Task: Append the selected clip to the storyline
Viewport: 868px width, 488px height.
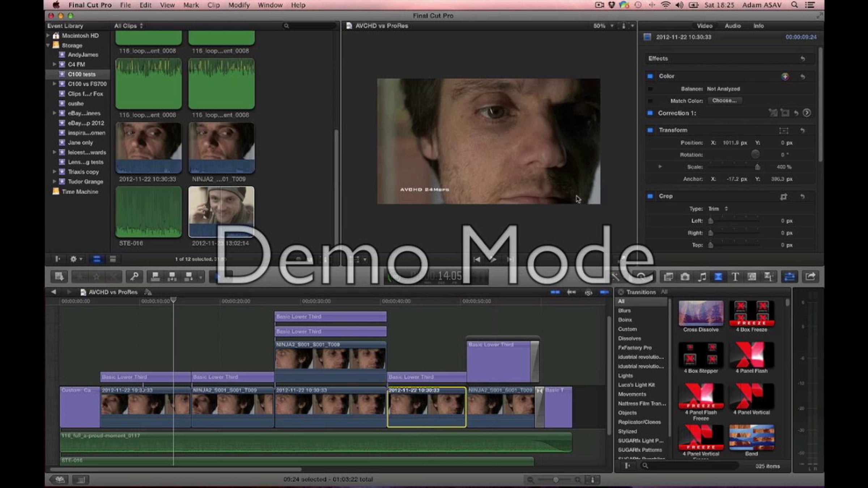Action: coord(189,277)
